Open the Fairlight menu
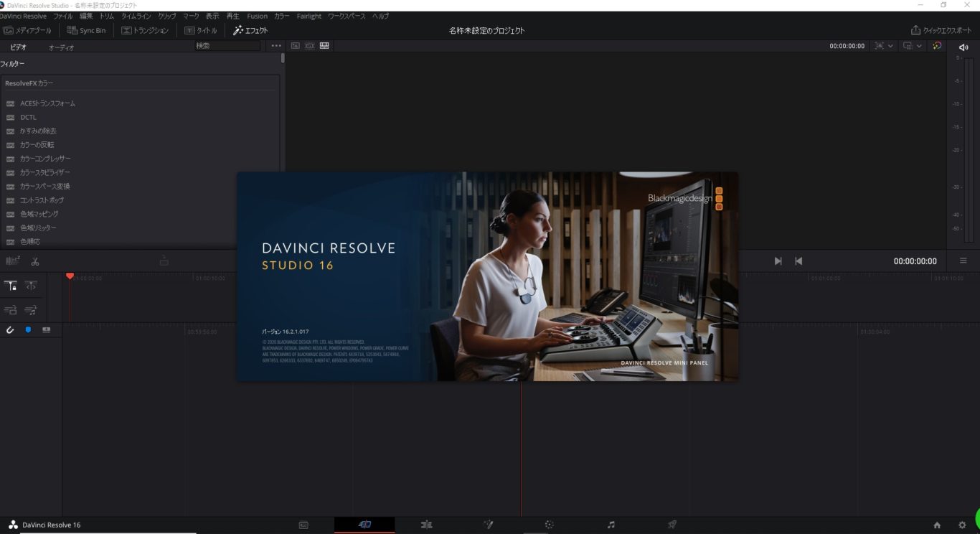 tap(308, 16)
